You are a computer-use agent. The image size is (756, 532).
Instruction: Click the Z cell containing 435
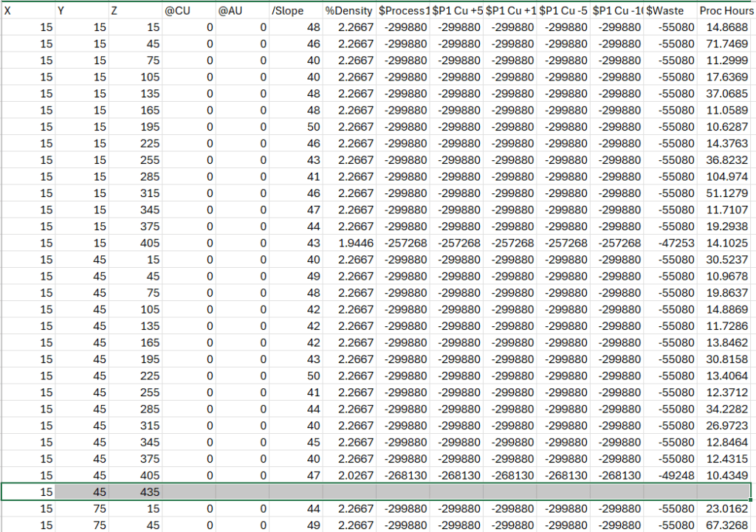click(x=135, y=491)
